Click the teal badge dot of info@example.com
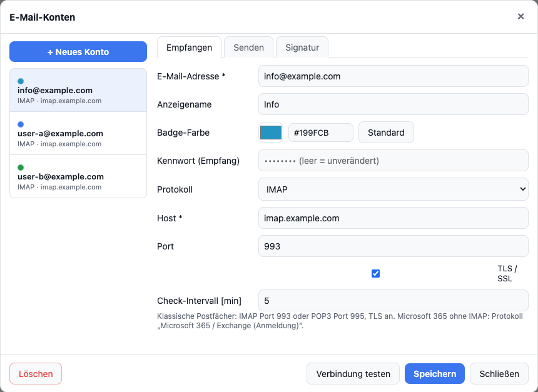Screen dimensions: 538x392 (21, 81)
